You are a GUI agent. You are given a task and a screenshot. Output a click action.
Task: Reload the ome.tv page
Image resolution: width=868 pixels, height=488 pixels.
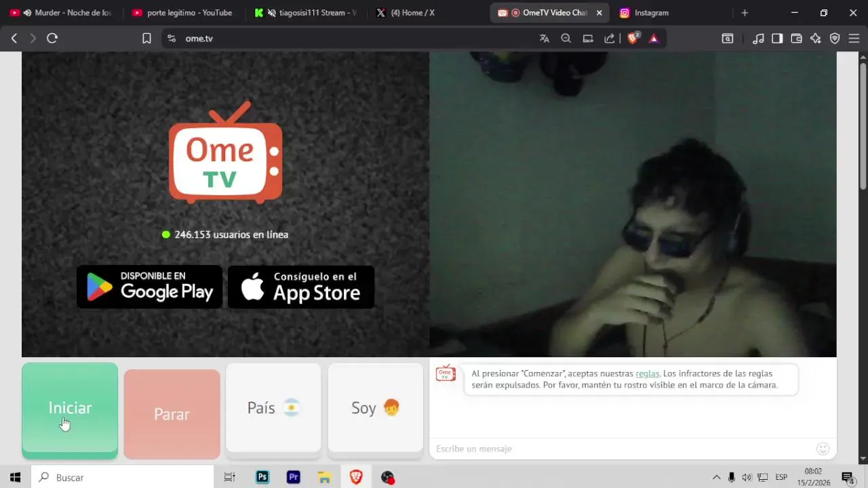[52, 39]
